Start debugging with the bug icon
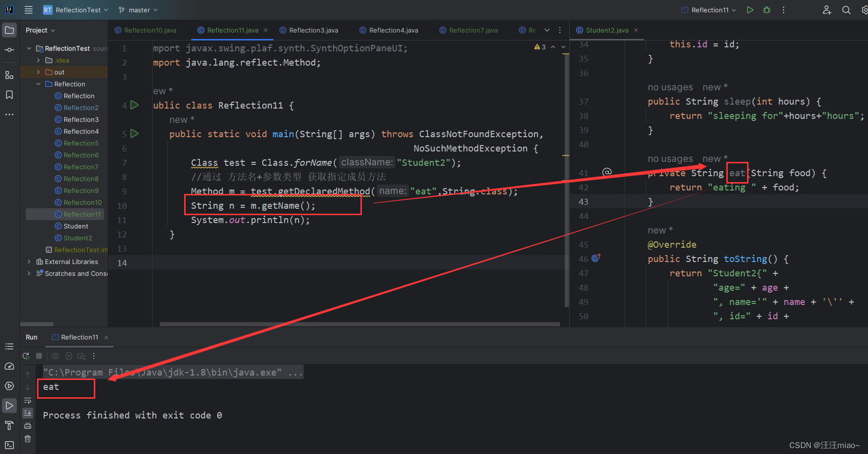This screenshot has width=868, height=454. (767, 10)
